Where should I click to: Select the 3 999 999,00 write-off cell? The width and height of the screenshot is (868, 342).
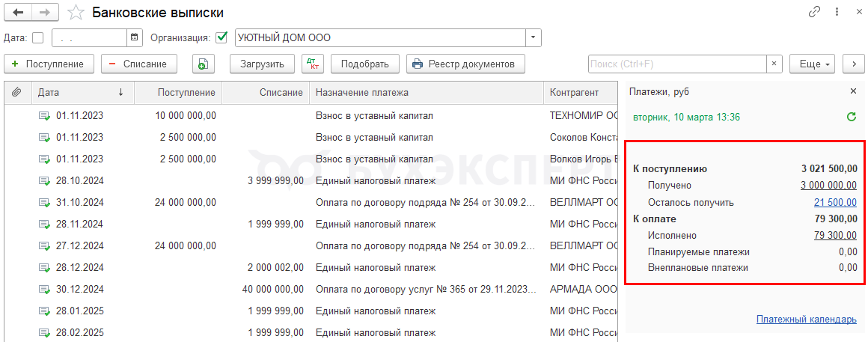coord(266,181)
